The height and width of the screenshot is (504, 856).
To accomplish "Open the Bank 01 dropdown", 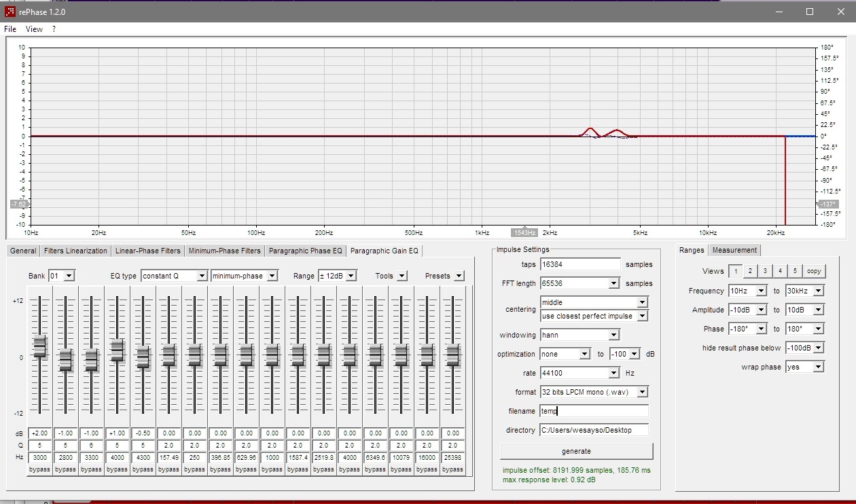I will 62,276.
